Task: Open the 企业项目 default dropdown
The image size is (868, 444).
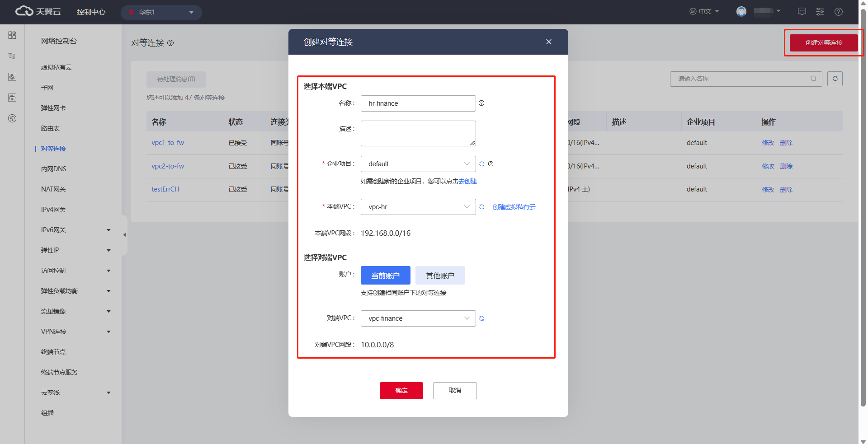Action: [418, 164]
